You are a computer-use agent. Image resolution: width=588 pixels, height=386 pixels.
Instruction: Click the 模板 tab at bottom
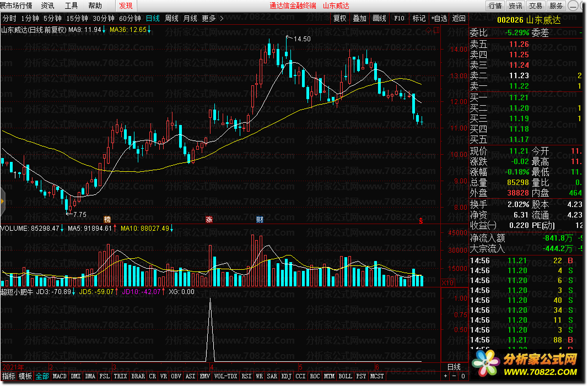[x=25, y=376]
